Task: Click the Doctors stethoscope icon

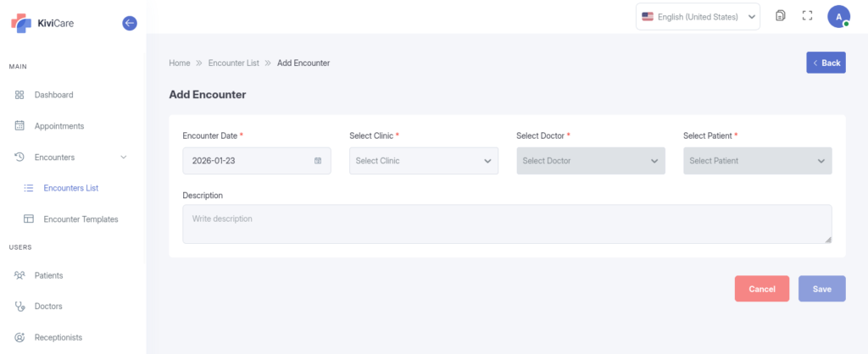Action: 19,306
